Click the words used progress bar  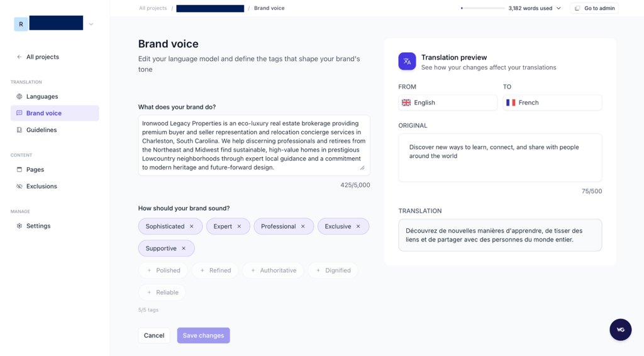point(483,8)
